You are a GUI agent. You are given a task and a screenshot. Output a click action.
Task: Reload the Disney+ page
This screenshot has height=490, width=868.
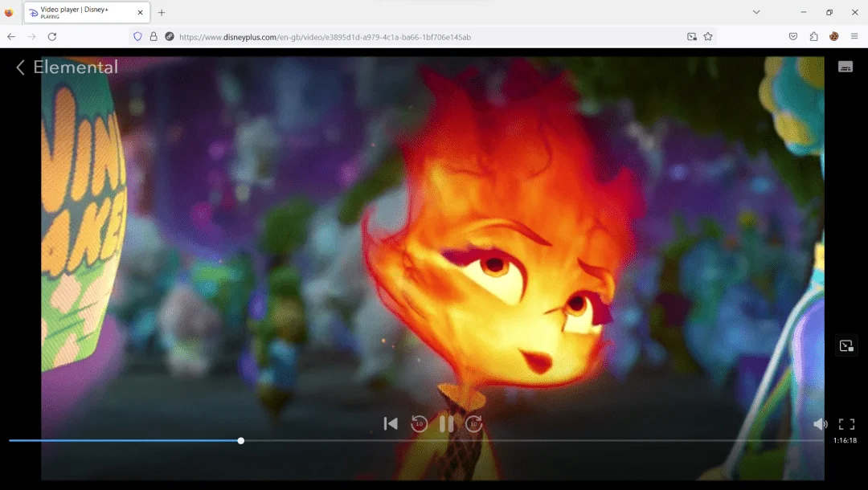click(52, 37)
